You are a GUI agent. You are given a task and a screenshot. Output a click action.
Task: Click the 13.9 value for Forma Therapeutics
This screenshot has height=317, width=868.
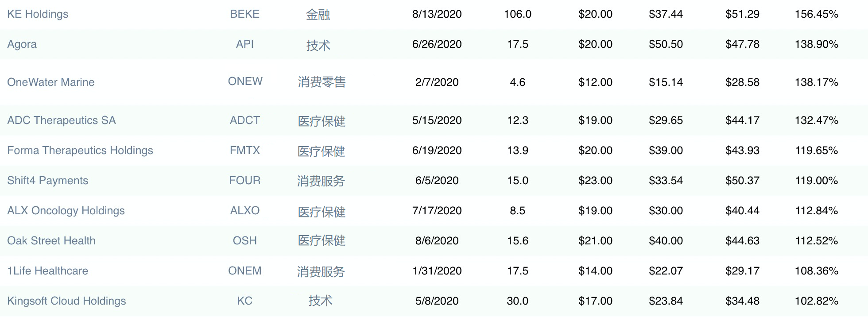pyautogui.click(x=518, y=151)
